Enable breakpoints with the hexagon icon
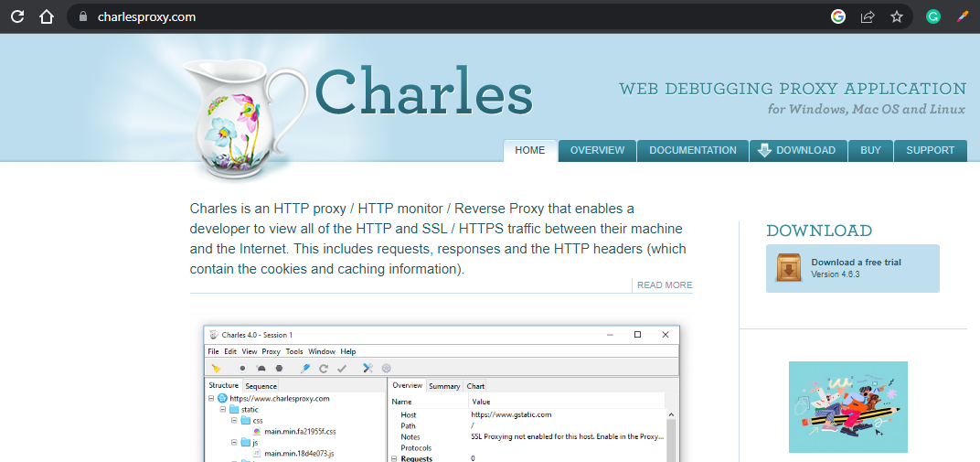980x462 pixels. click(280, 368)
